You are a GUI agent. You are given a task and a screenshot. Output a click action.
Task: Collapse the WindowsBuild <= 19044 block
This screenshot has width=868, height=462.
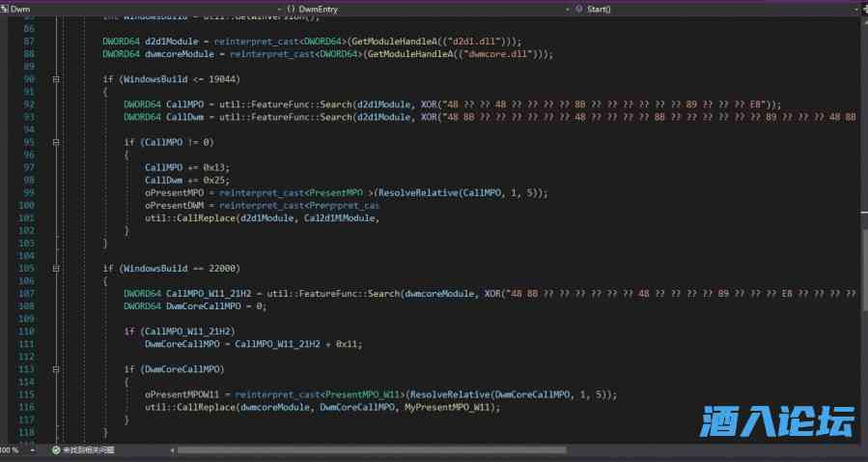[56, 78]
